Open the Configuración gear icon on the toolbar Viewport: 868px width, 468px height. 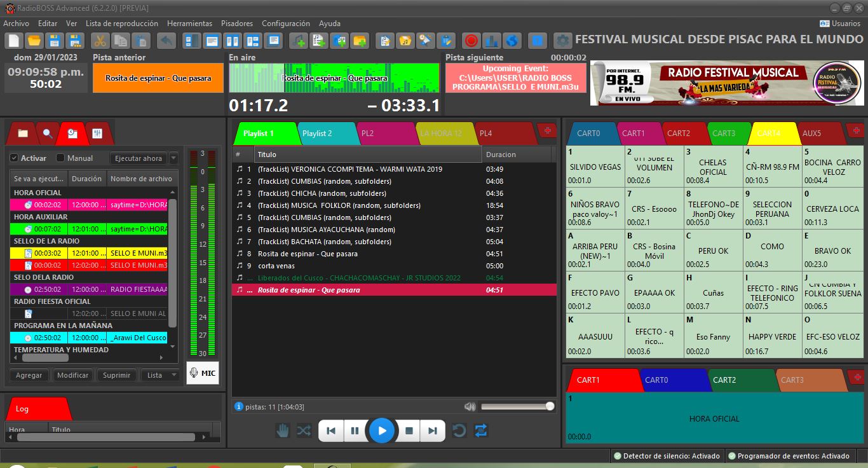click(x=563, y=39)
